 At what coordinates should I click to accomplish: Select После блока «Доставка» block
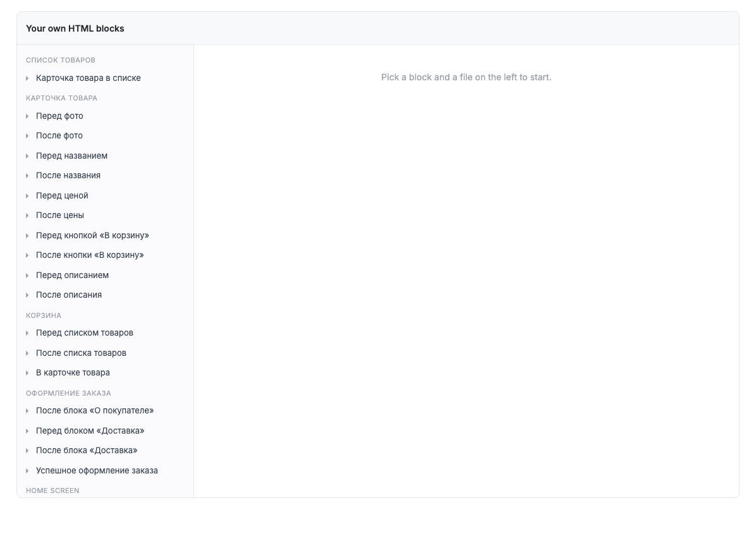pyautogui.click(x=87, y=451)
